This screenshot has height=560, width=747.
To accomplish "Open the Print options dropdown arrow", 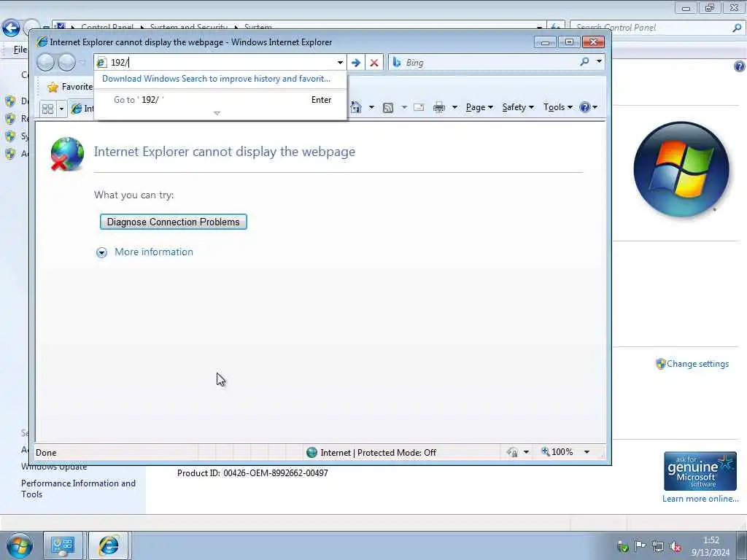I will [x=454, y=107].
